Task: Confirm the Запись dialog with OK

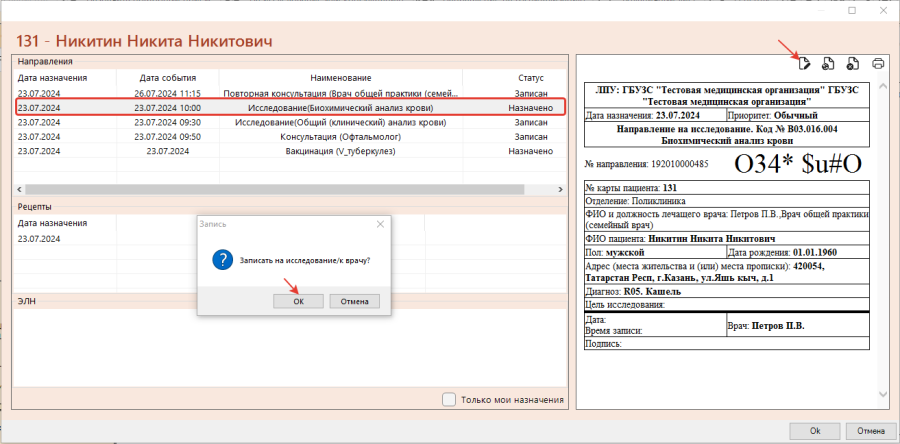Action: tap(298, 301)
